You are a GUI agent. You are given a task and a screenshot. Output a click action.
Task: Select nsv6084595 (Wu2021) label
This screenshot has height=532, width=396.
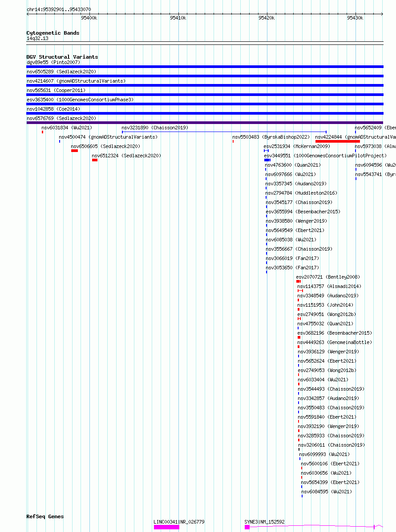click(327, 492)
